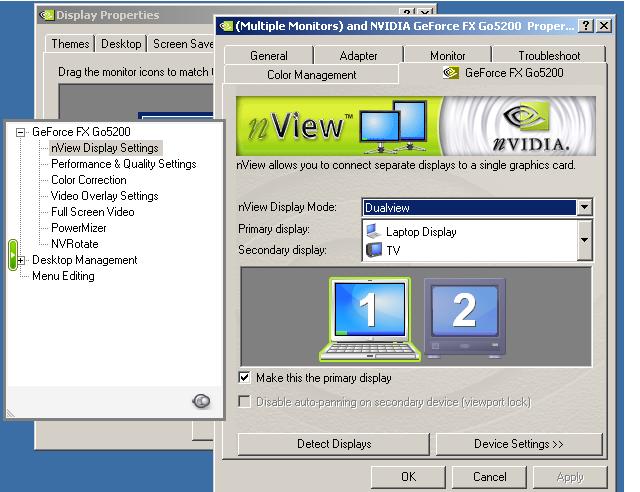Image resolution: width=640 pixels, height=492 pixels.
Task: Select NVRotate in tree
Action: (75, 244)
